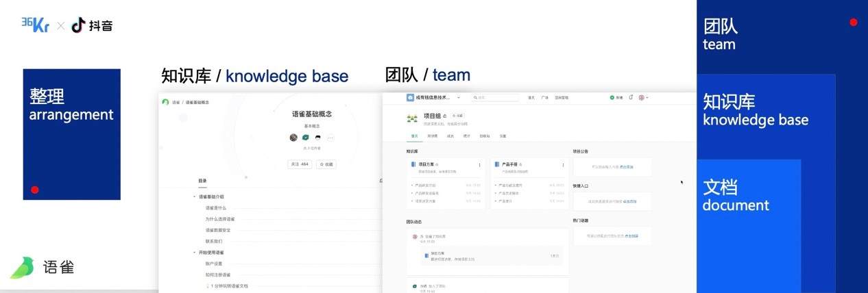Click the book icon of 项目方案 card
This screenshot has height=293, width=868.
(x=413, y=165)
